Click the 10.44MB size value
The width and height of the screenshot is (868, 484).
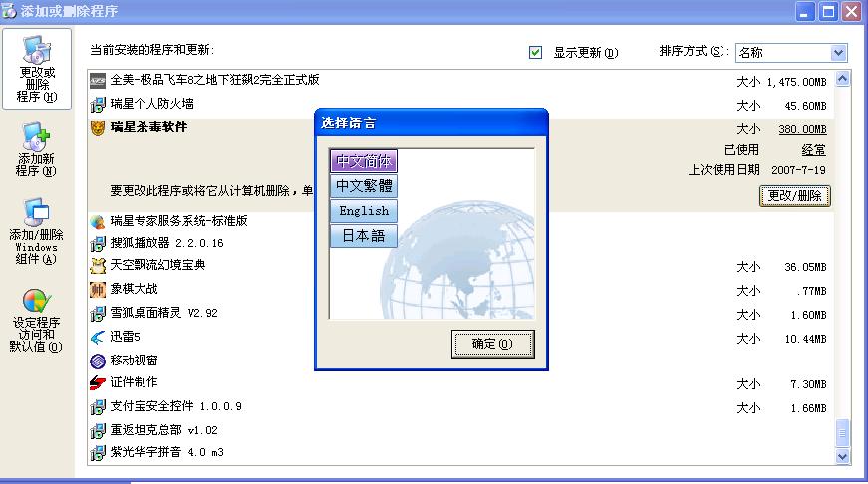[805, 339]
